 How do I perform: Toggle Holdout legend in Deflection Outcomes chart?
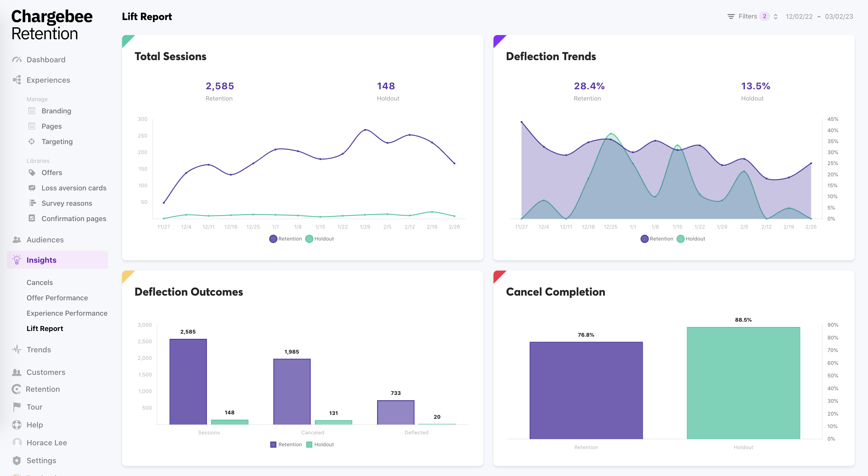[x=320, y=444]
